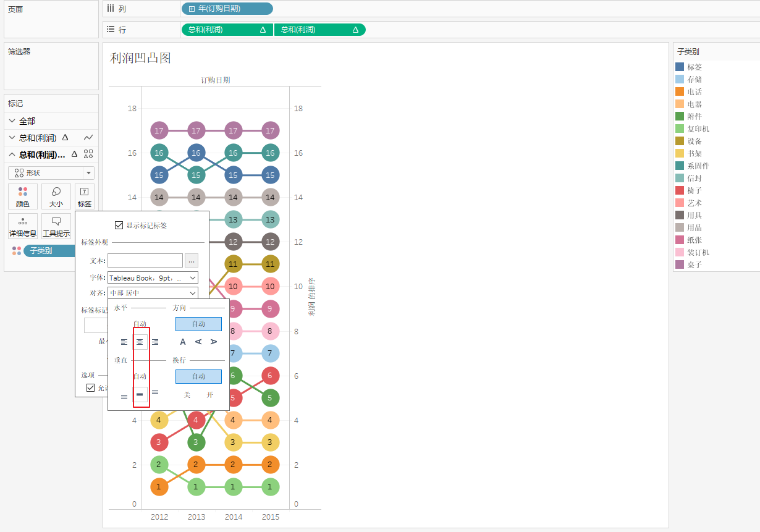Toggle the checkbox under 选项 section
The height and width of the screenshot is (532, 760).
pos(91,388)
